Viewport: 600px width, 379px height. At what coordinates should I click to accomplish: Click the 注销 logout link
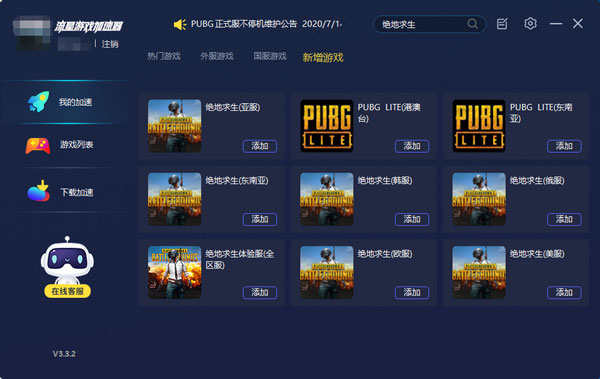[110, 44]
